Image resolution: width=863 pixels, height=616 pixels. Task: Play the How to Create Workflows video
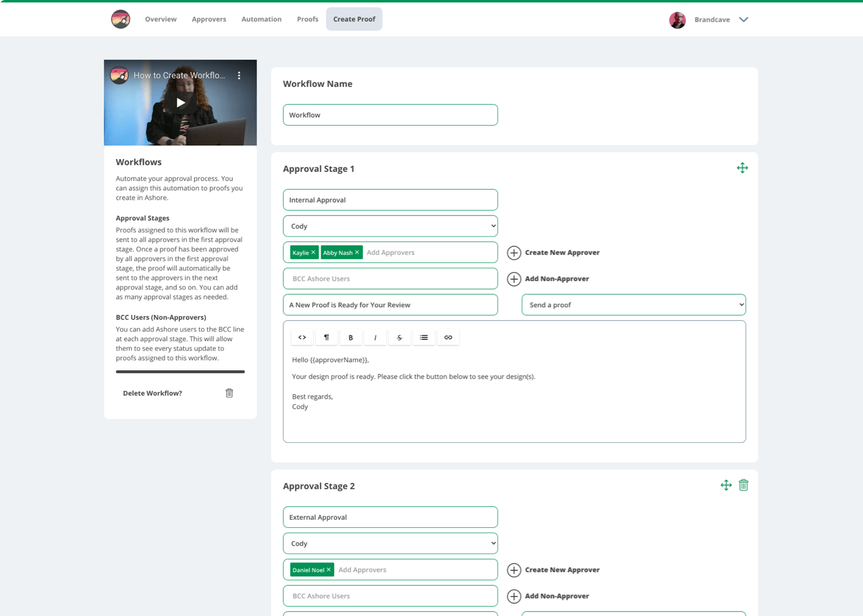coord(180,102)
